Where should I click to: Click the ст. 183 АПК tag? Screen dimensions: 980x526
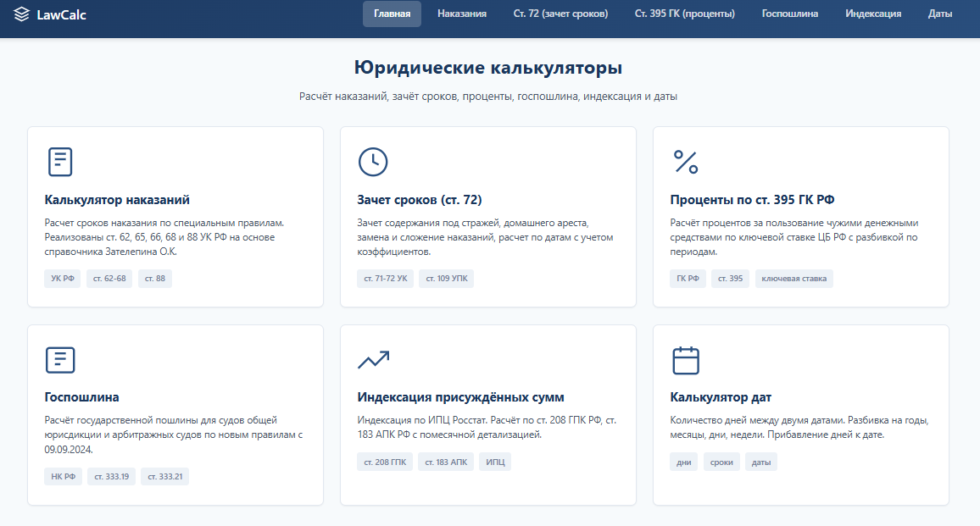click(446, 462)
